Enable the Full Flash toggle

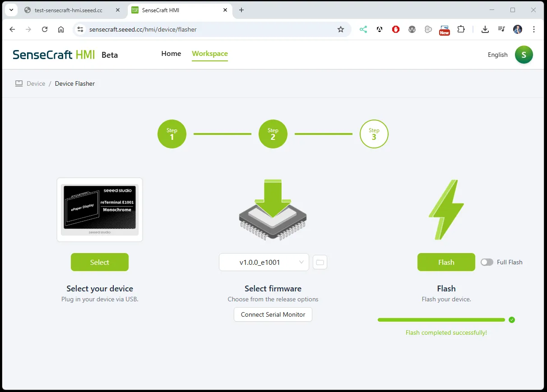(x=487, y=262)
